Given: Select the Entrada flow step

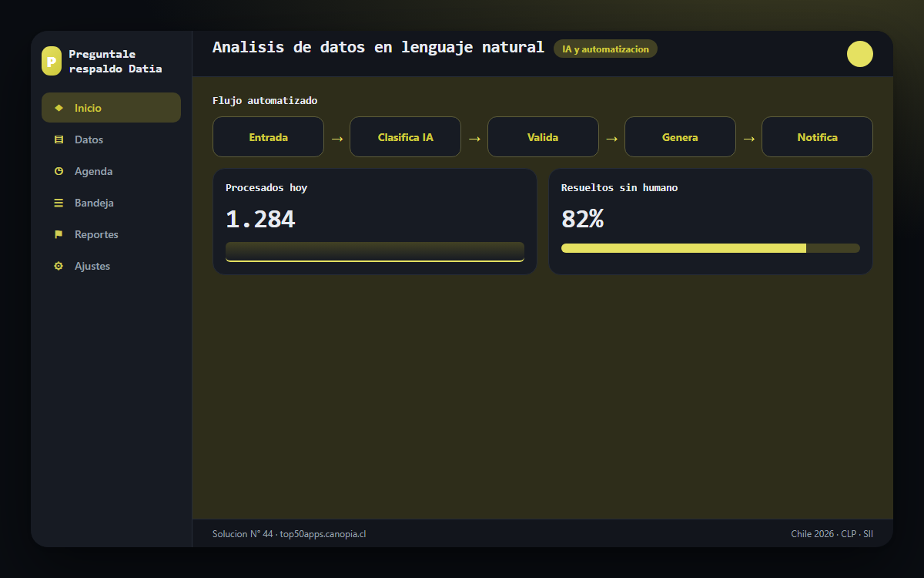Looking at the screenshot, I should pos(268,137).
